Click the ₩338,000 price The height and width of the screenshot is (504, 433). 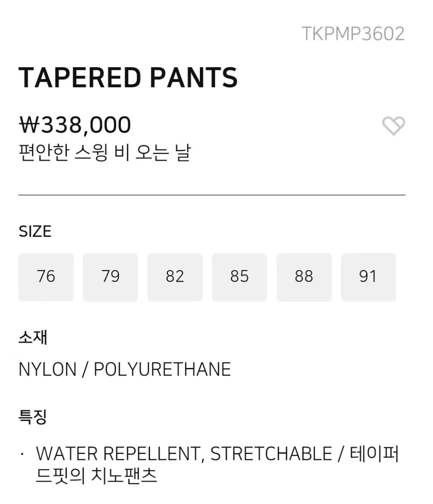[75, 125]
